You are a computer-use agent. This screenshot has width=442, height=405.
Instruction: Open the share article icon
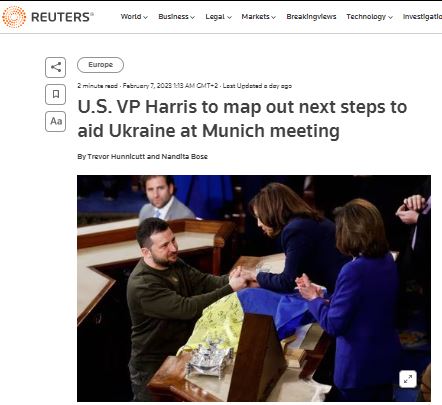[56, 67]
